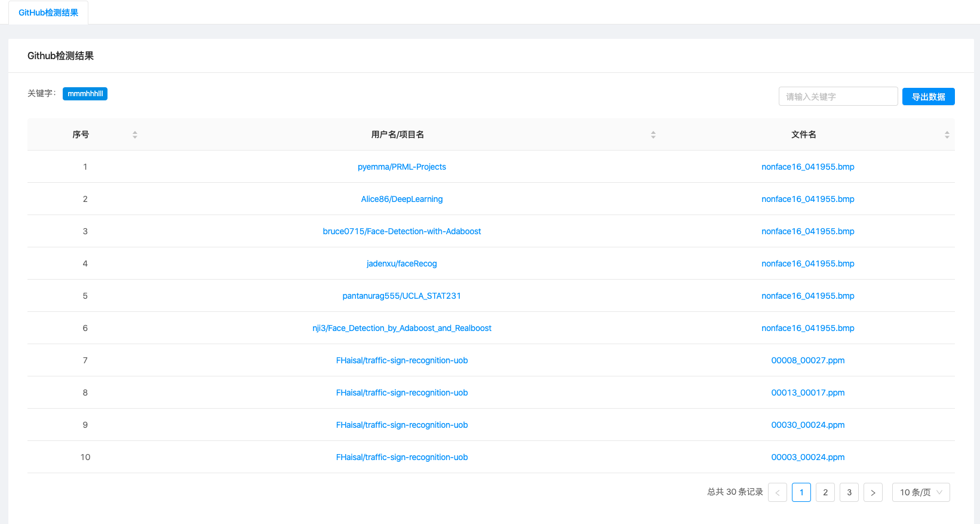Sort the table by 序号 column
Image resolution: width=980 pixels, height=524 pixels.
(x=135, y=134)
